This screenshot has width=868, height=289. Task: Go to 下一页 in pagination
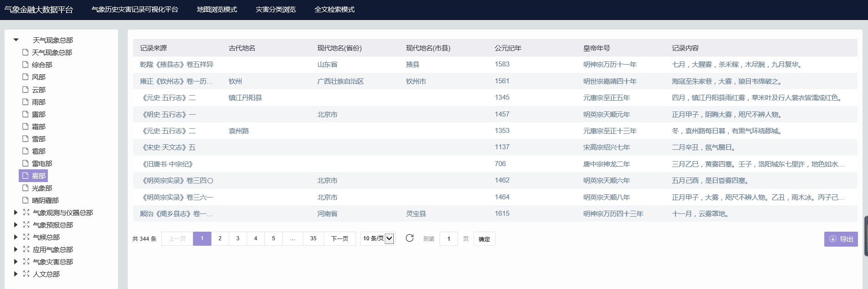point(339,238)
